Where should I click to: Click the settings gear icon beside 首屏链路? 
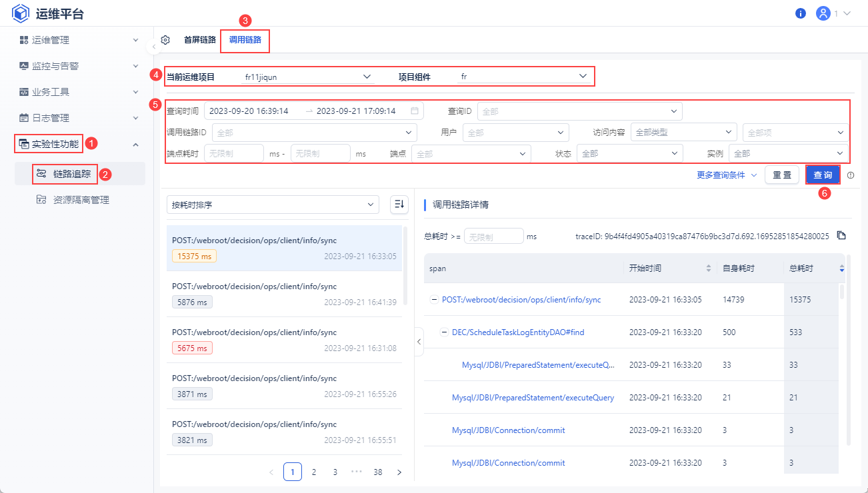165,40
